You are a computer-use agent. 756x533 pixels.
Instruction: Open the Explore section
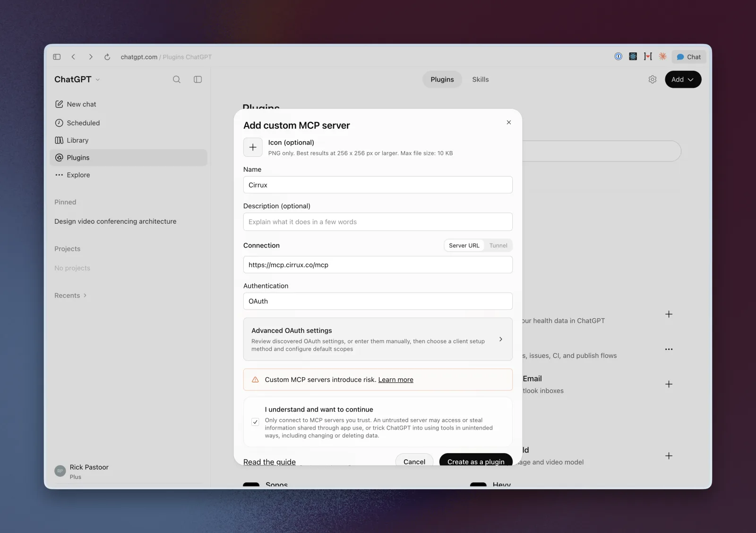tap(128, 175)
